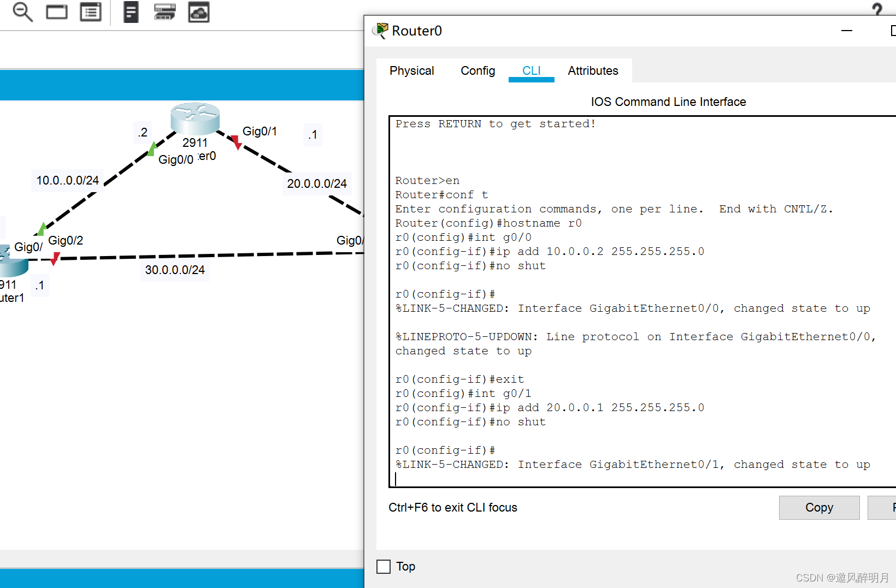Open the help question mark icon
The height and width of the screenshot is (588, 896).
click(877, 9)
